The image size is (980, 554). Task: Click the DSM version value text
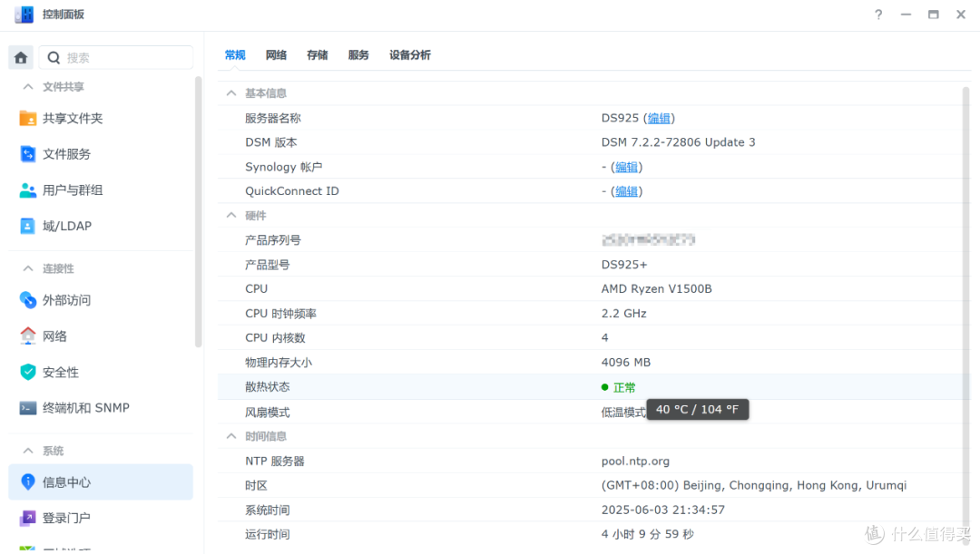tap(678, 142)
